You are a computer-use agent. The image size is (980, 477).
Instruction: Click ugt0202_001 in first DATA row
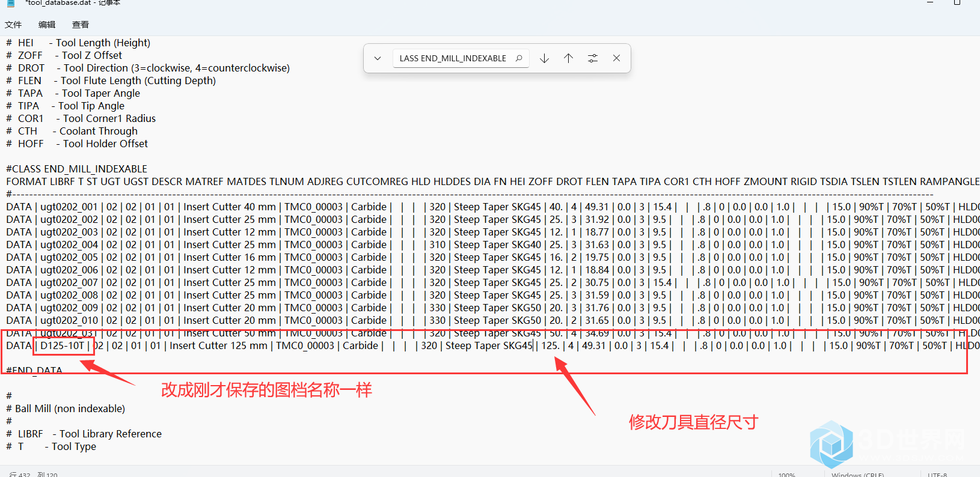pyautogui.click(x=69, y=207)
